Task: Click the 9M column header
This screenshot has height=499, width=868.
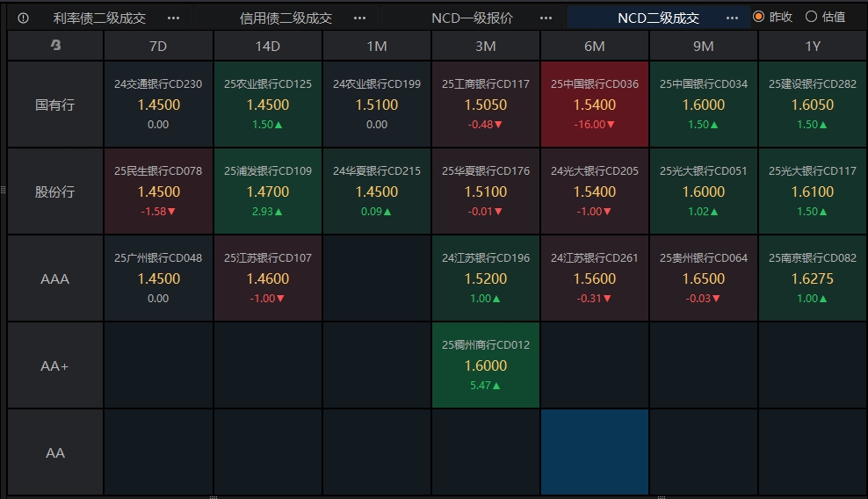Action: pos(704,46)
